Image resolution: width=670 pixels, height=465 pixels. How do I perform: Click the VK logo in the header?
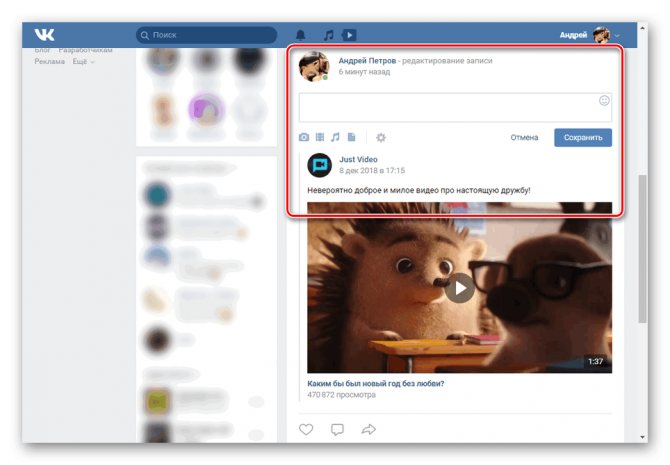44,35
